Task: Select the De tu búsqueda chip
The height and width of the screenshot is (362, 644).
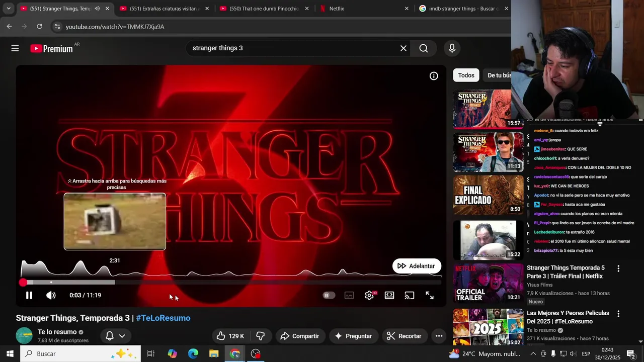Action: [x=498, y=75]
